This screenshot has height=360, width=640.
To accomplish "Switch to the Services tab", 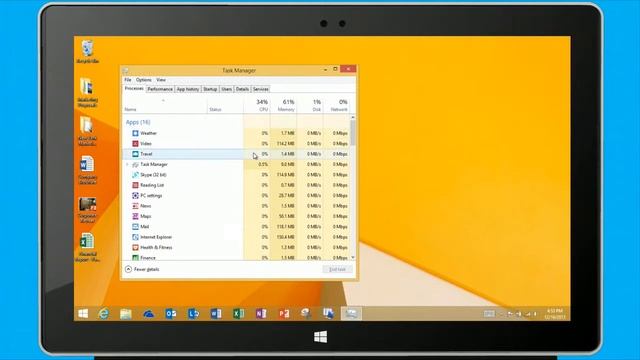I will 260,89.
